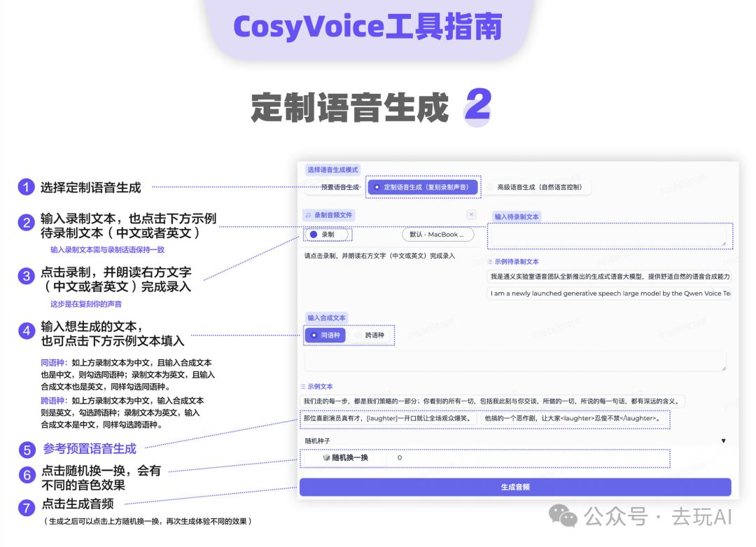Click the music note icon beside 录制音频文件

[x=308, y=215]
